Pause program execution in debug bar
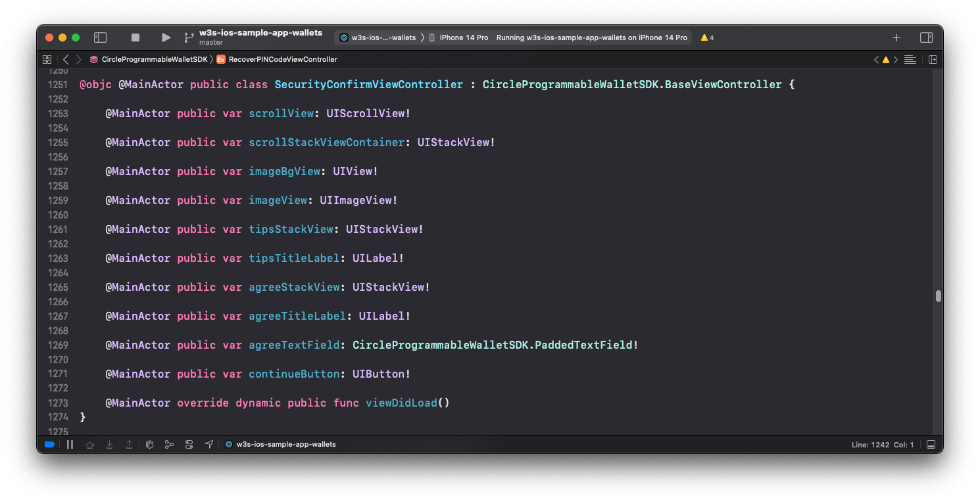The height and width of the screenshot is (502, 980). click(70, 445)
